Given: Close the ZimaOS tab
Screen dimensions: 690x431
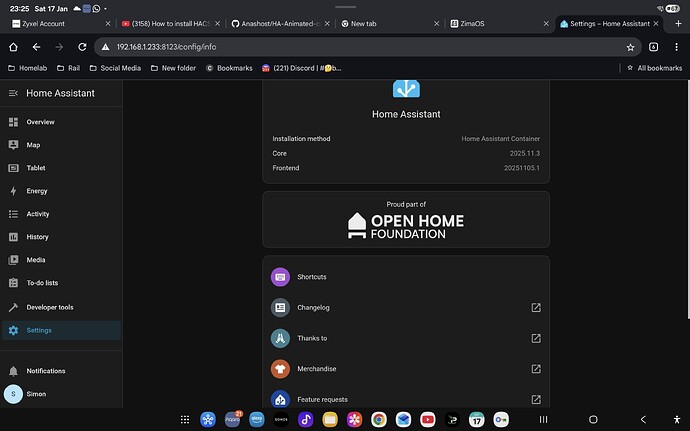Looking at the screenshot, I should [x=546, y=24].
